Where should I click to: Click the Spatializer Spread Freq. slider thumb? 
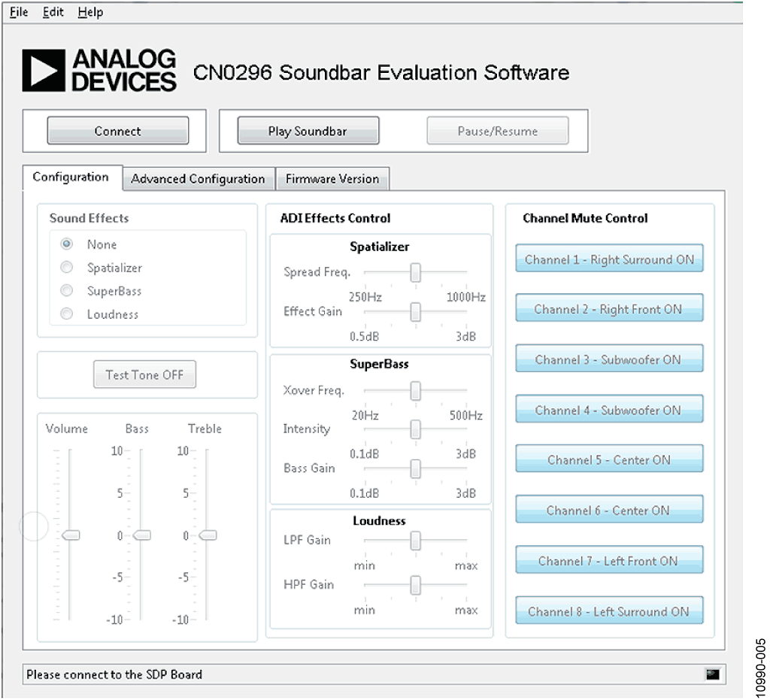(x=415, y=272)
